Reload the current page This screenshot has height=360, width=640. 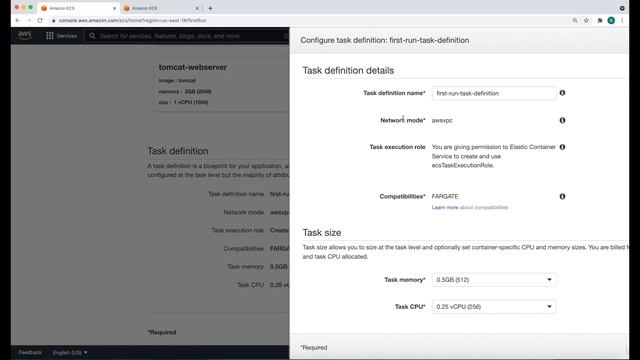(40, 20)
